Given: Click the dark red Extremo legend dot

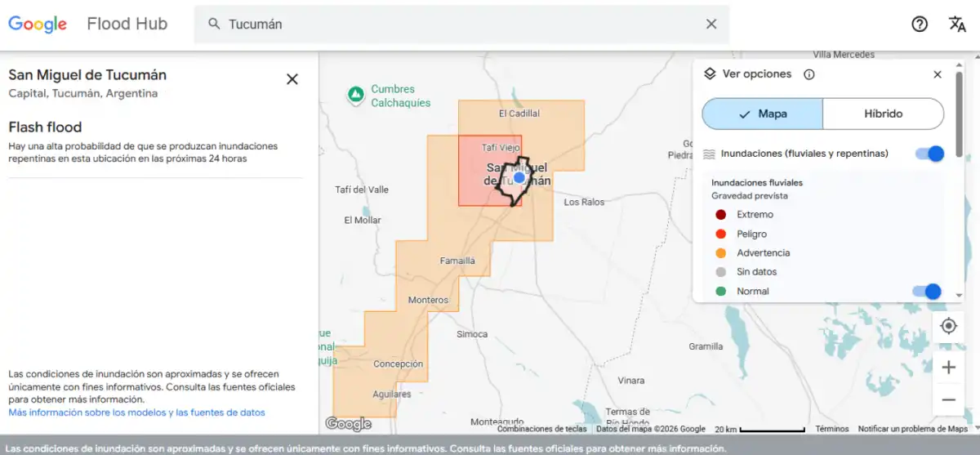Looking at the screenshot, I should pos(720,215).
